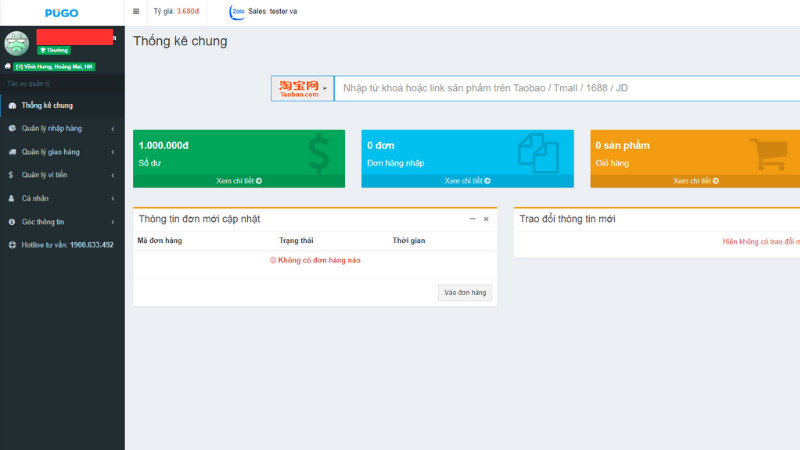Focus the product keyword search field
The image size is (800, 450).
pos(565,88)
